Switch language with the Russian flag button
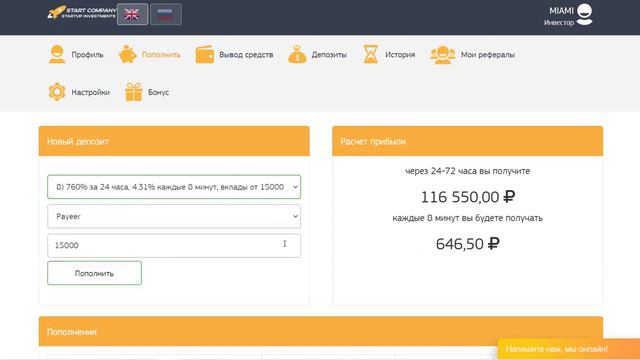The image size is (640, 360). 166,14
